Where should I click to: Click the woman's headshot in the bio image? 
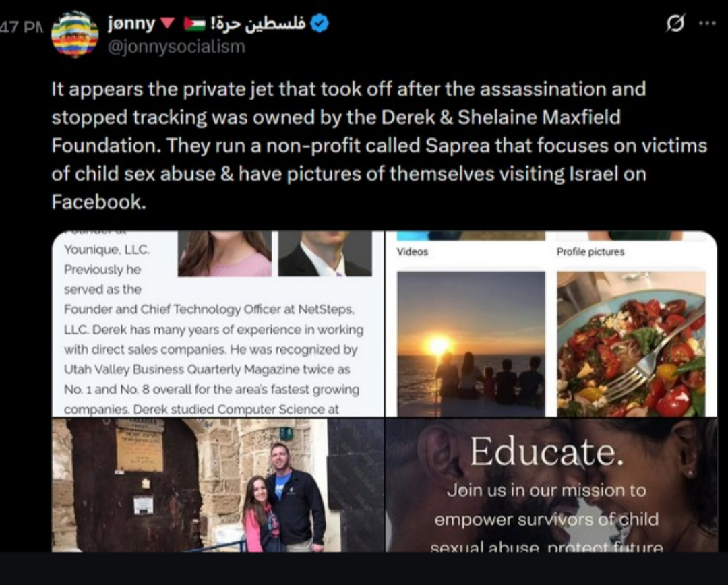[224, 253]
